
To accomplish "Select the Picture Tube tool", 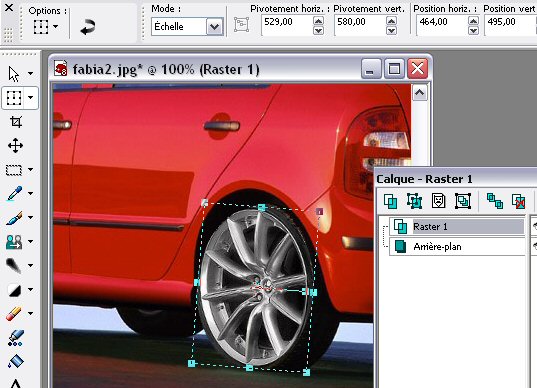I will [15, 338].
